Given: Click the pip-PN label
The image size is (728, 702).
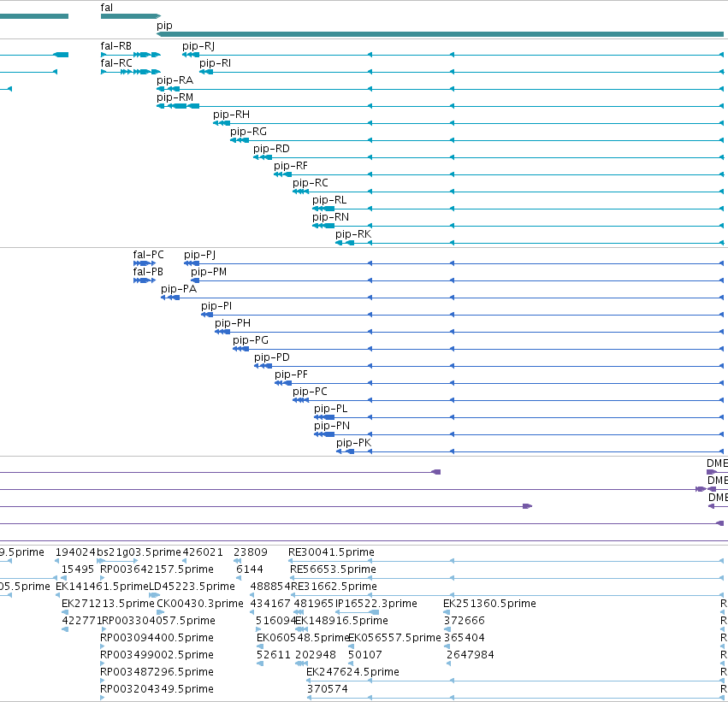Looking at the screenshot, I should [332, 427].
